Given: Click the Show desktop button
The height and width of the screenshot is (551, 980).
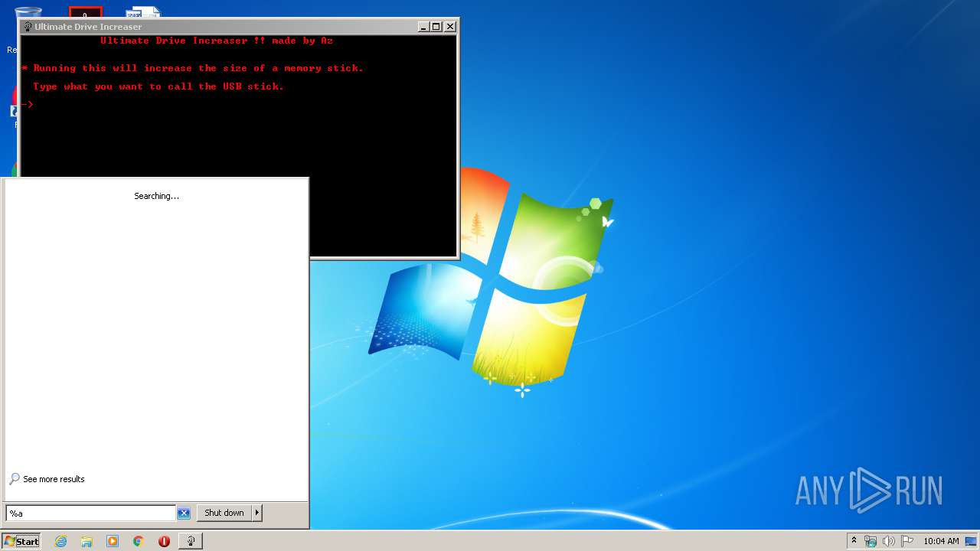Looking at the screenshot, I should coord(972,541).
